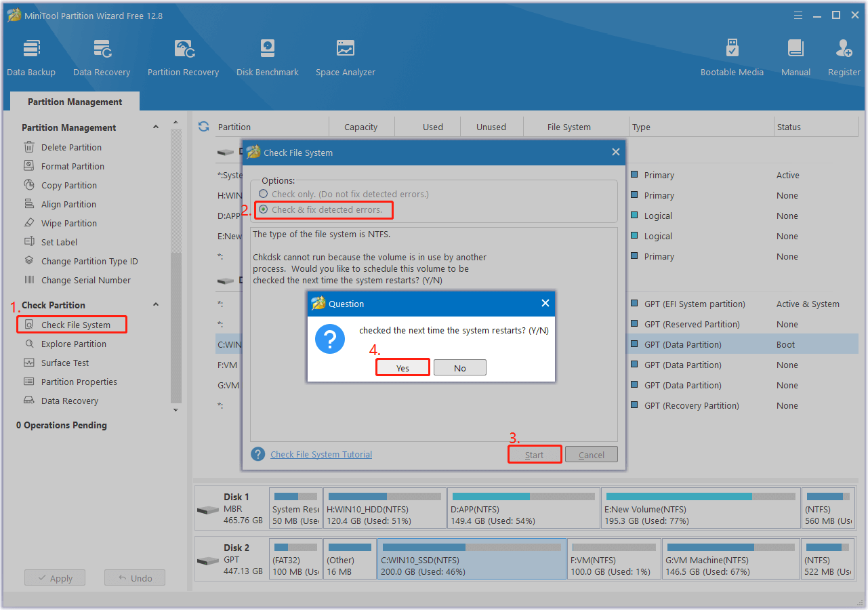Select the G:VM Machine(NTFS) partition block
The height and width of the screenshot is (610, 868).
pyautogui.click(x=730, y=559)
